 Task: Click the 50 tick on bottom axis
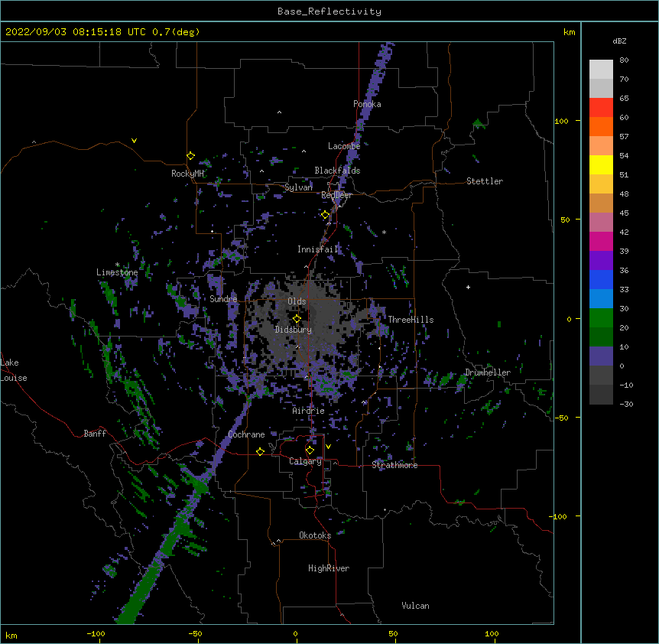click(393, 633)
